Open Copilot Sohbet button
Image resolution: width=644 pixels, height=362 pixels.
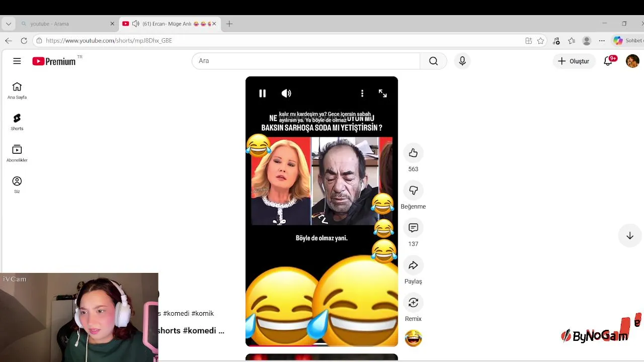[628, 41]
